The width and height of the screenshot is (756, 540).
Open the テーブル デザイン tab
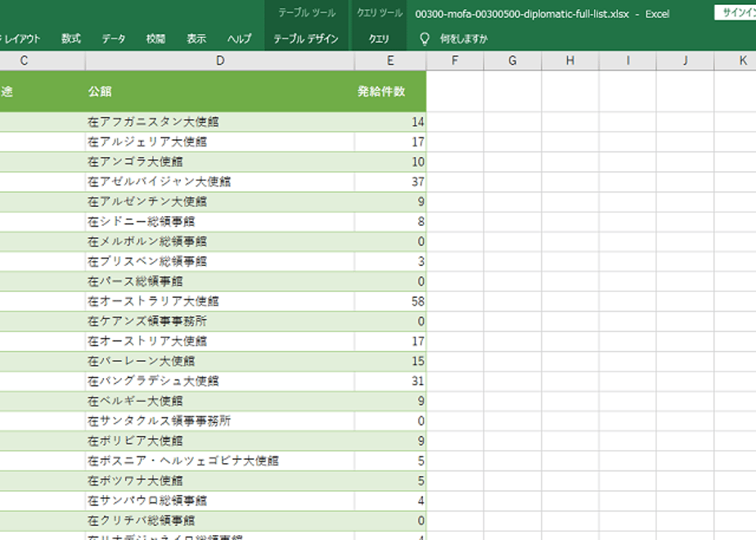tap(306, 39)
